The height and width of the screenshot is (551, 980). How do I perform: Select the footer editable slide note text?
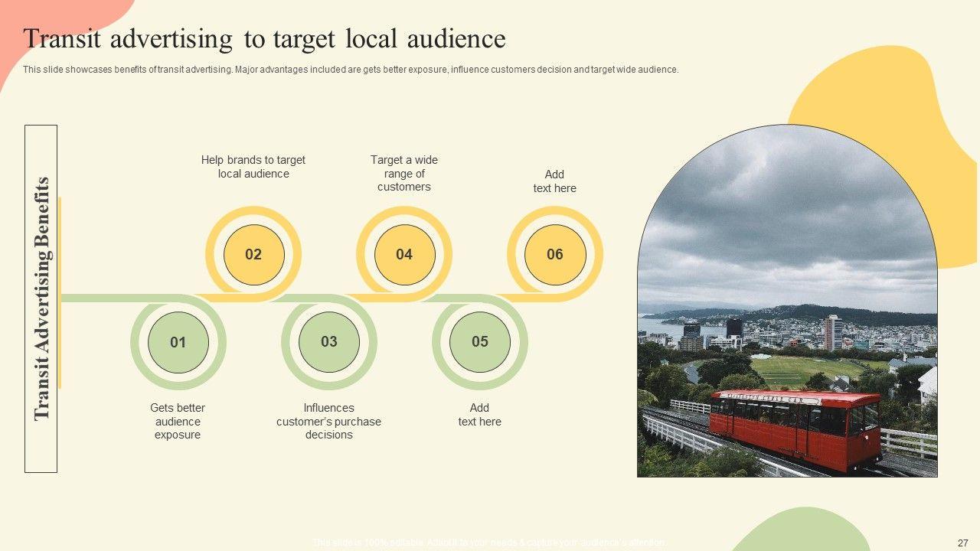pyautogui.click(x=489, y=543)
